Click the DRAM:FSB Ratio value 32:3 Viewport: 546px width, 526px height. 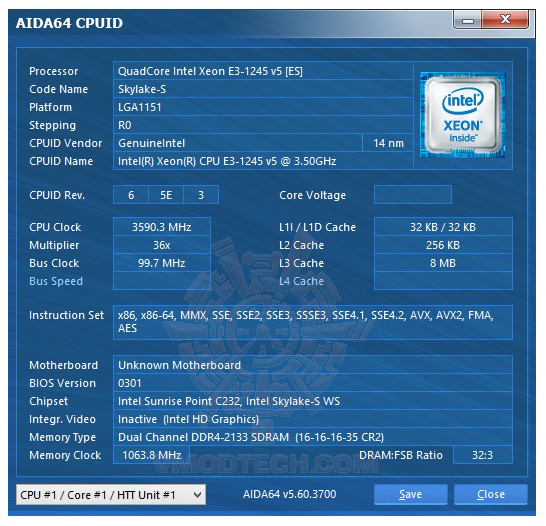coord(482,455)
